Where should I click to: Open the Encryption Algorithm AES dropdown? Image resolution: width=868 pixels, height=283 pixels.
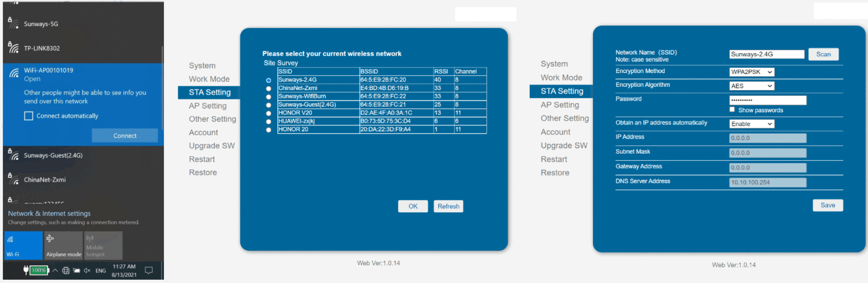pos(752,86)
